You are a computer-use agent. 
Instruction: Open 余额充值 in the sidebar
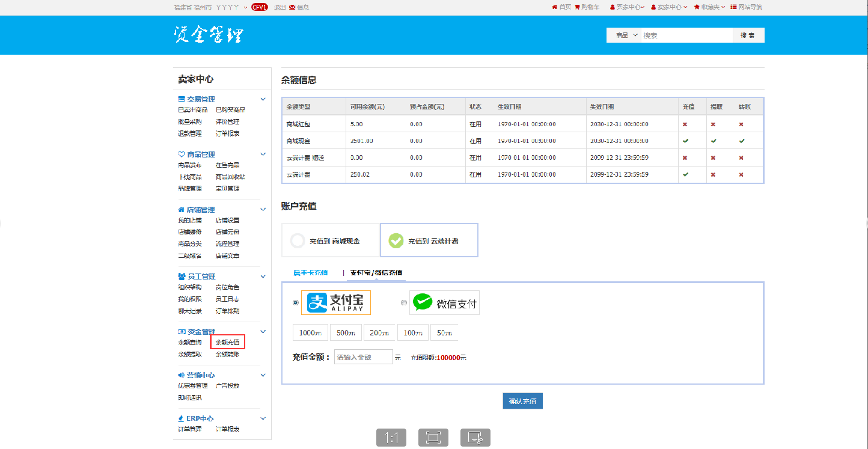(228, 343)
